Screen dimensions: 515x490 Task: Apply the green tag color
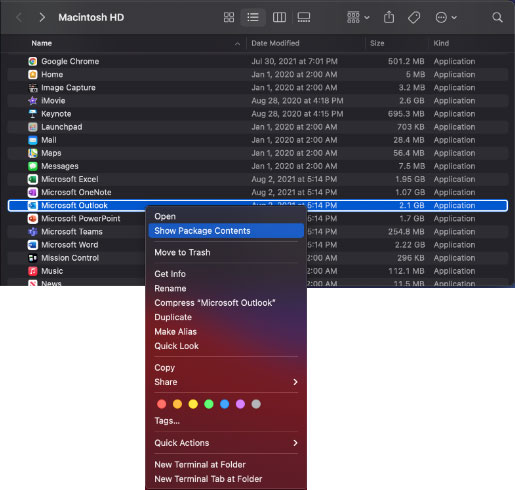pyautogui.click(x=209, y=404)
